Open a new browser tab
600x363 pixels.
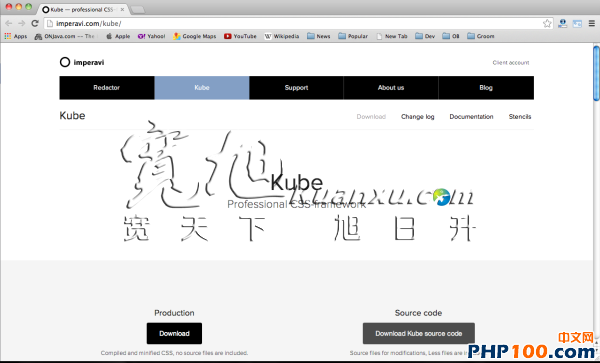coord(138,10)
